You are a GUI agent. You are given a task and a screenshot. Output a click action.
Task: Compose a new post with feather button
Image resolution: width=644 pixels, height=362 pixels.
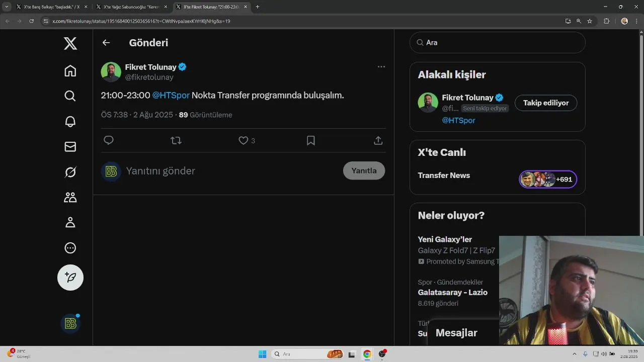point(70,278)
